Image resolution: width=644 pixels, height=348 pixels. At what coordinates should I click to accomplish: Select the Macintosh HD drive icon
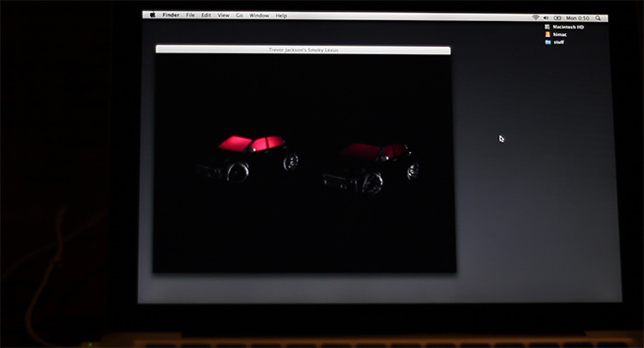547,27
